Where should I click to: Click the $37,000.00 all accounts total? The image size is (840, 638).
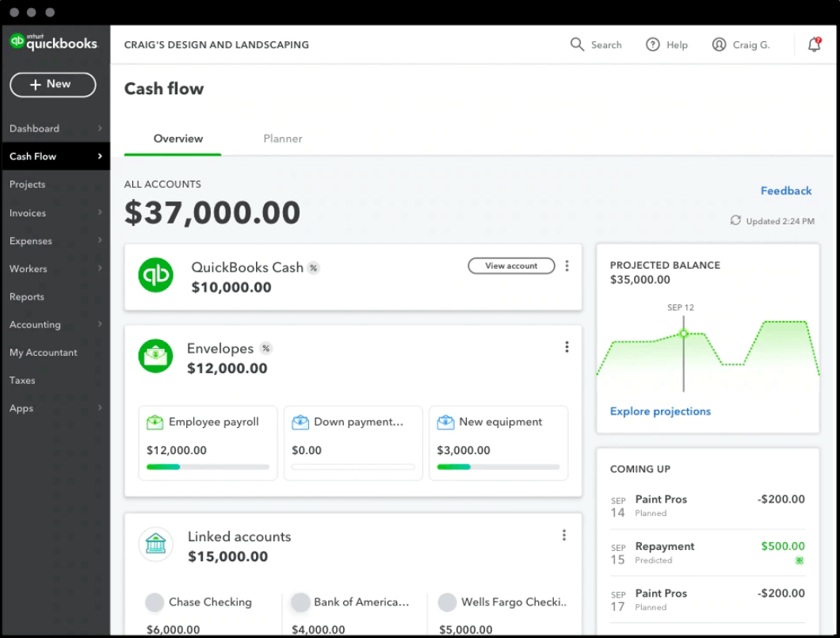point(212,213)
